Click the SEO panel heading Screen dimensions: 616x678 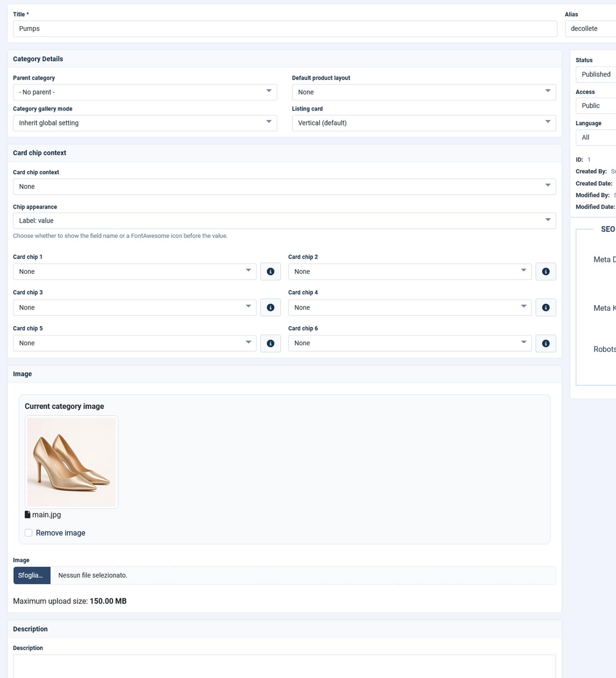tap(608, 229)
